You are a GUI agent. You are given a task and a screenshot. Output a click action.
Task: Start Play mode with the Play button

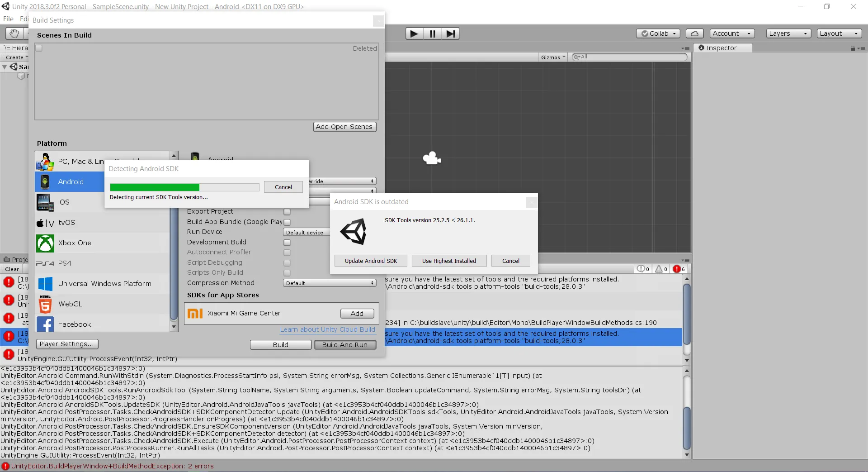tap(414, 33)
